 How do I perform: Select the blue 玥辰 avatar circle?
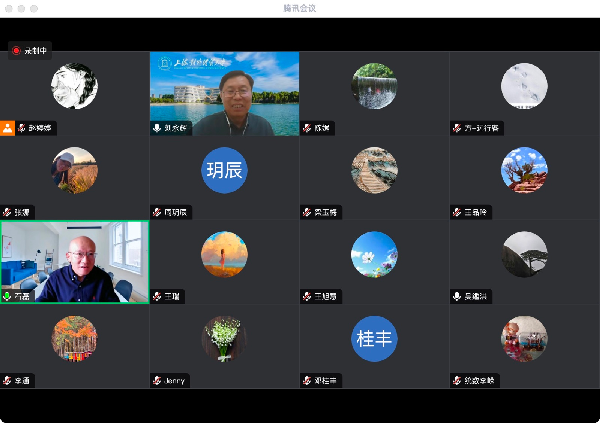pos(224,170)
